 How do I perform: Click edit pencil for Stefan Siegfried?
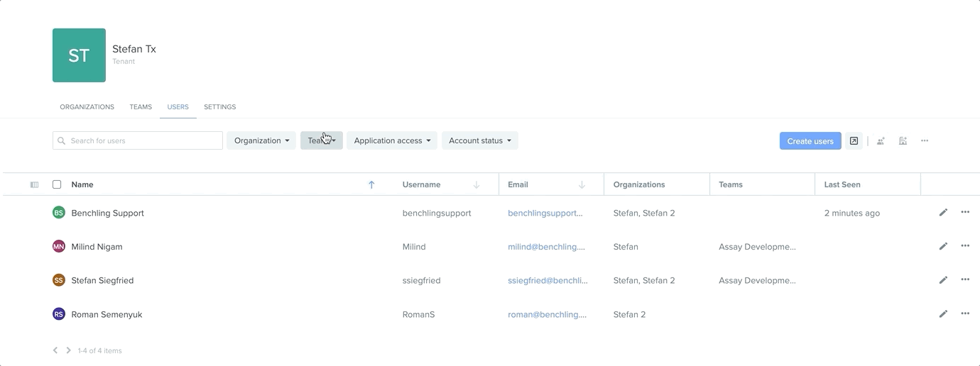(x=943, y=279)
